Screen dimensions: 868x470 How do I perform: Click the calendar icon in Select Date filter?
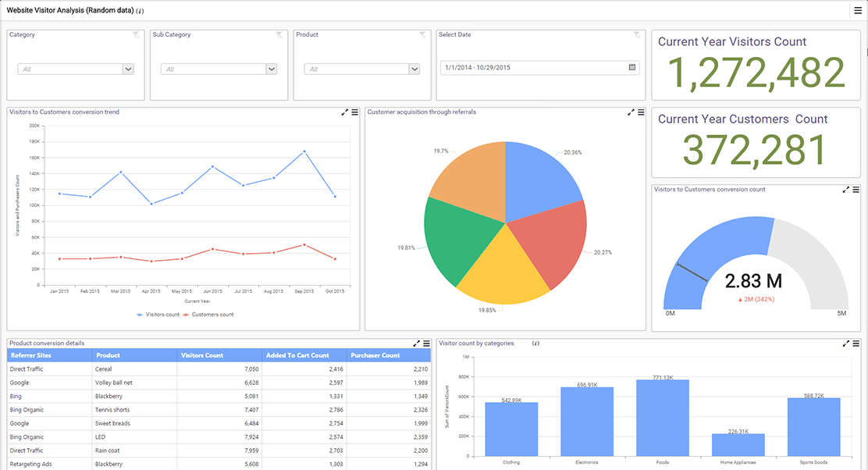pyautogui.click(x=631, y=67)
